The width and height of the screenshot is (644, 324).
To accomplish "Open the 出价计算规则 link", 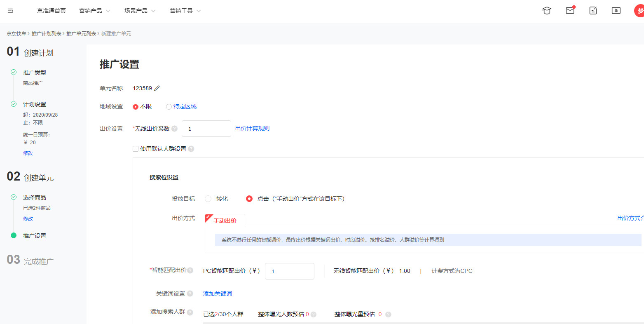I will 252,129.
